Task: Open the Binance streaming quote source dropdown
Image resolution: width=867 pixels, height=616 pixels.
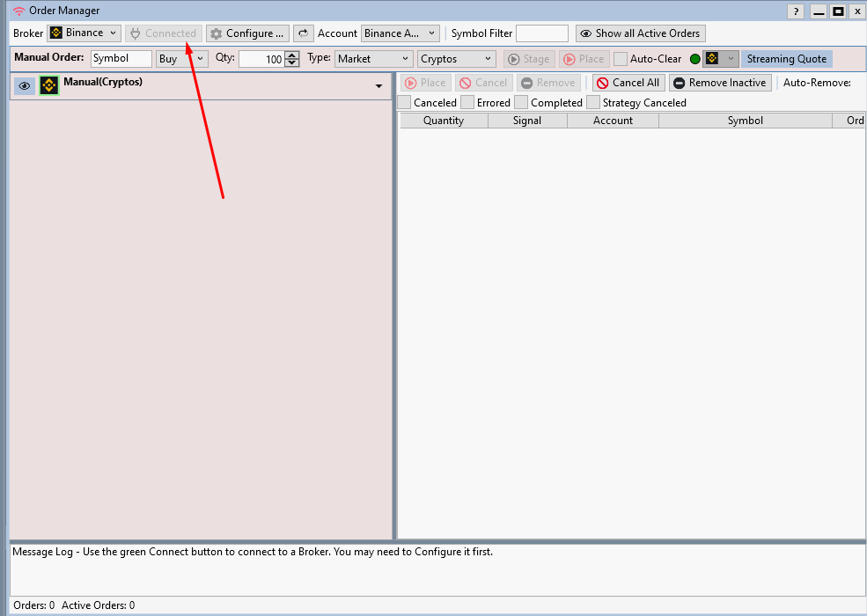Action: (721, 59)
